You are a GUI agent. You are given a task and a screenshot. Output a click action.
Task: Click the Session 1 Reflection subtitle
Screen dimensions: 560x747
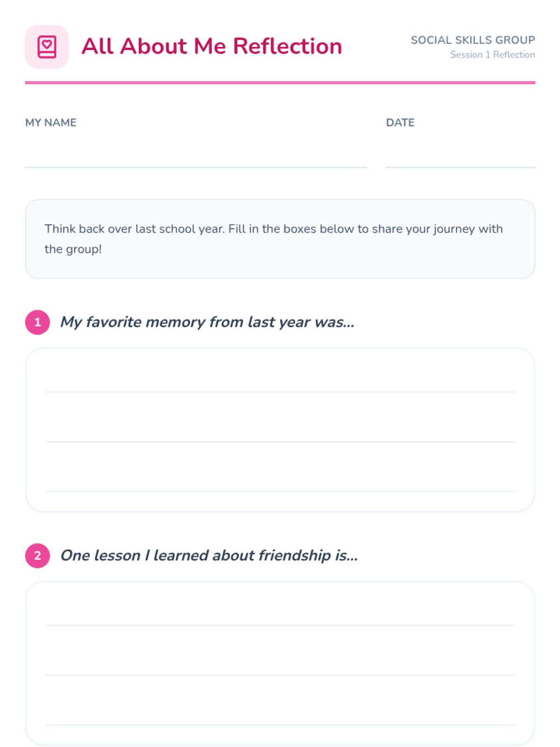click(x=492, y=55)
